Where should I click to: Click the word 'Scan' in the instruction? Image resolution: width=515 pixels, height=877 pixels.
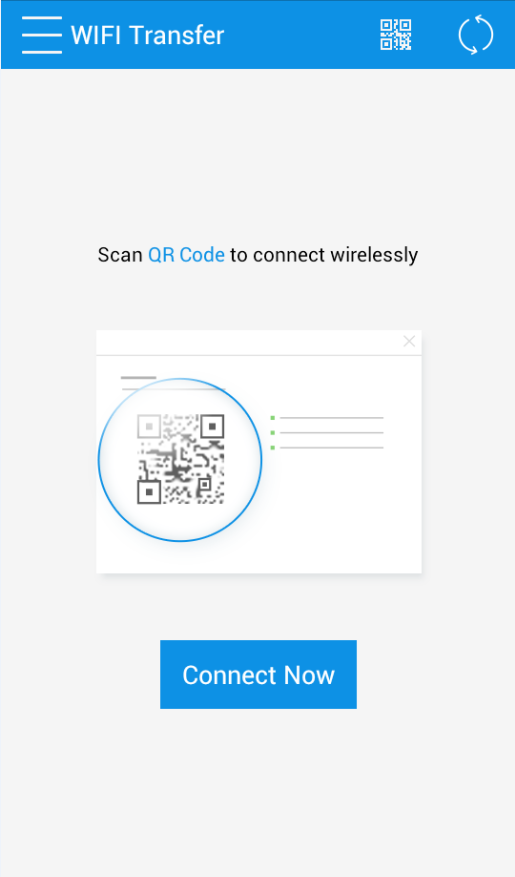(x=120, y=255)
